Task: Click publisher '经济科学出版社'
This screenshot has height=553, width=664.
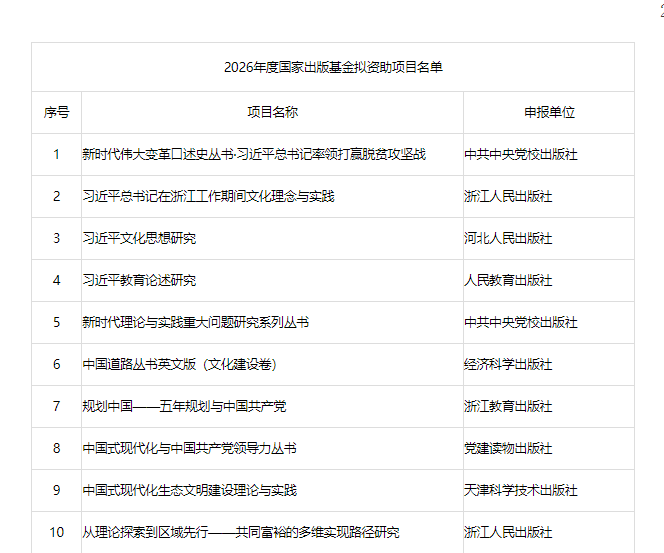Action: coord(508,364)
